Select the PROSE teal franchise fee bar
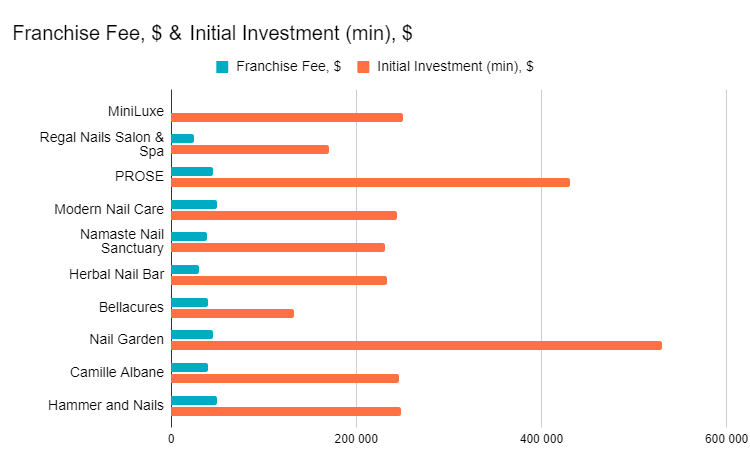 [x=192, y=172]
